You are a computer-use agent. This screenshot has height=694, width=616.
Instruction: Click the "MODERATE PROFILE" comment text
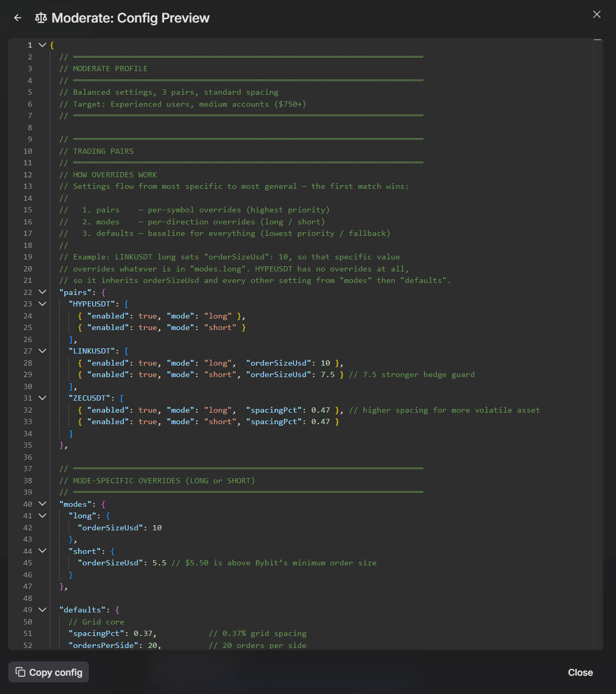(104, 69)
